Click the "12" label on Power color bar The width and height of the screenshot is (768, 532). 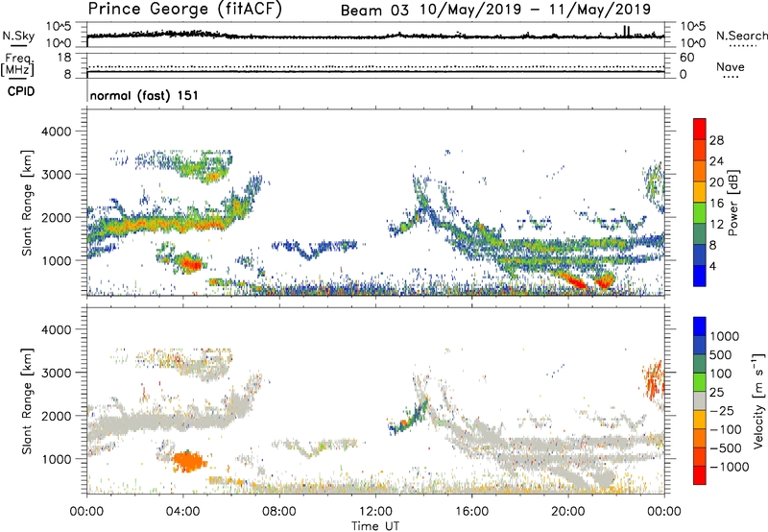(x=716, y=225)
